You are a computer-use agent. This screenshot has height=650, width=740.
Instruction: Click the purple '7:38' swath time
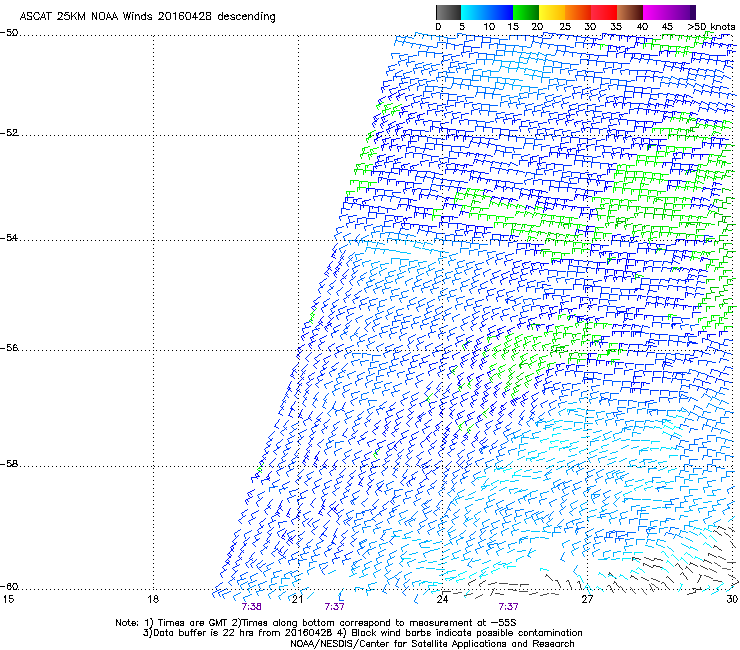pos(252,607)
